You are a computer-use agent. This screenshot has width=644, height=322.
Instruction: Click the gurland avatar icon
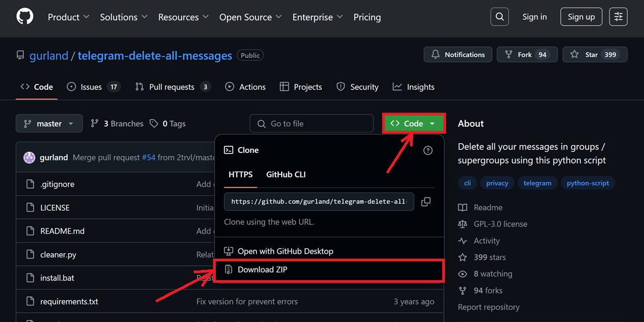(29, 157)
